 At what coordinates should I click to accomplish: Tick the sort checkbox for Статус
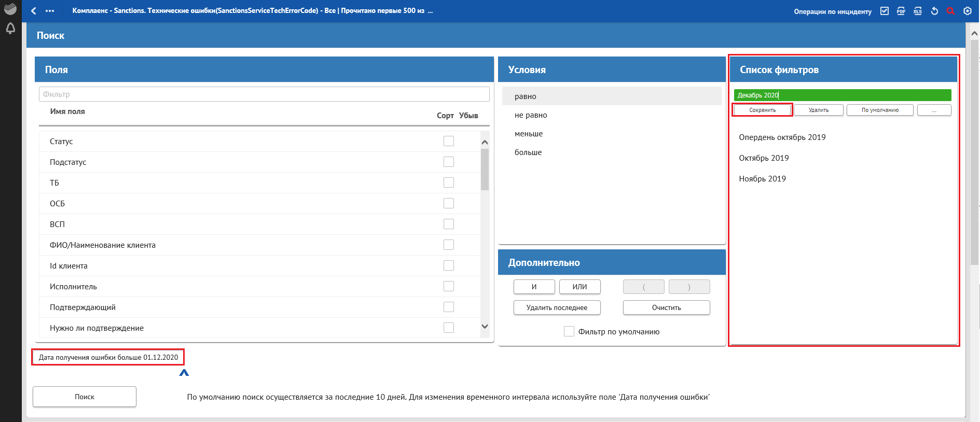[x=449, y=141]
